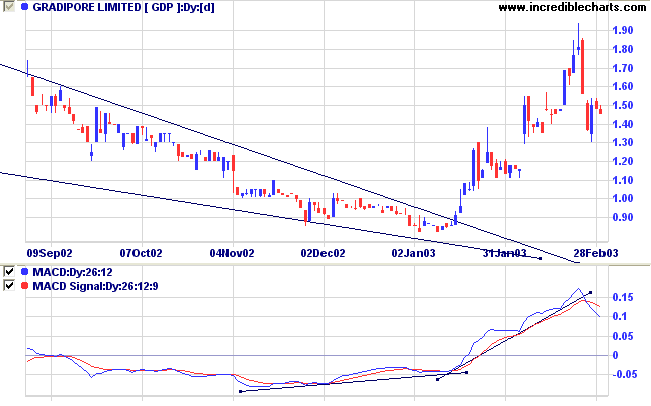Click the 07Oct02 date label
The height and width of the screenshot is (406, 651).
(x=141, y=253)
